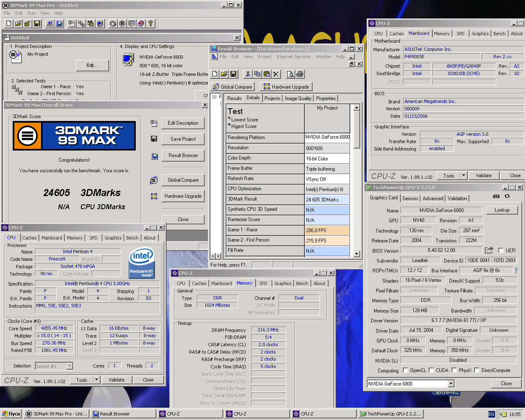Screen dimensions: 525x420
Task: Click atom icon beside Hardware Upgrade in score dialog
Action: pos(154,196)
